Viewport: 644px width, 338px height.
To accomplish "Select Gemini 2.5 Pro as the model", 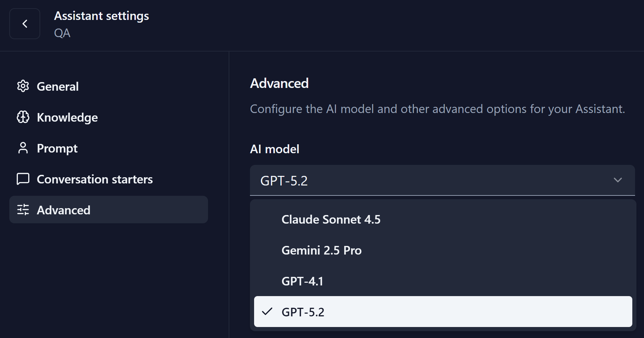I will tap(322, 250).
